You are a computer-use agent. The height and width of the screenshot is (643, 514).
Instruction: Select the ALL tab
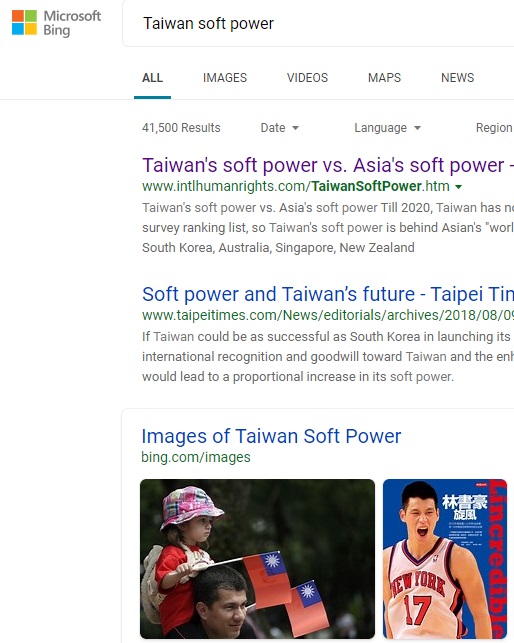tap(152, 78)
